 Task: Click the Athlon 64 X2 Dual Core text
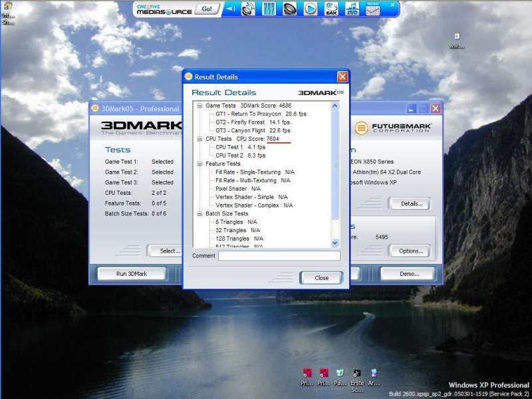click(386, 172)
